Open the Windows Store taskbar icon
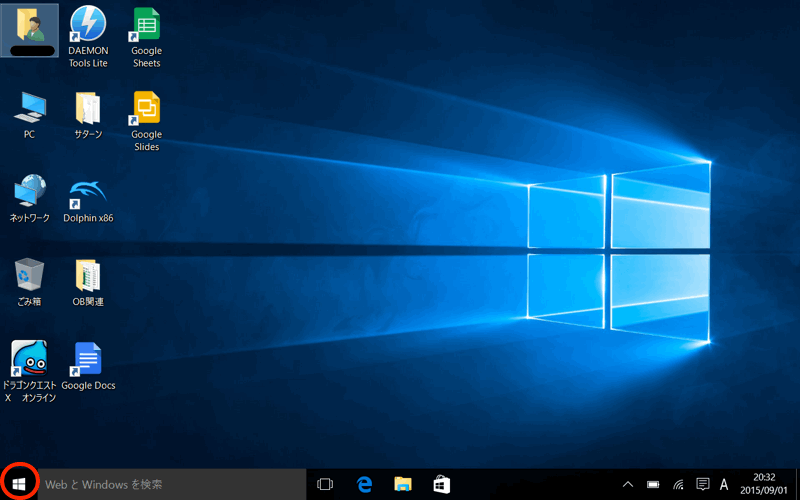 click(x=441, y=484)
